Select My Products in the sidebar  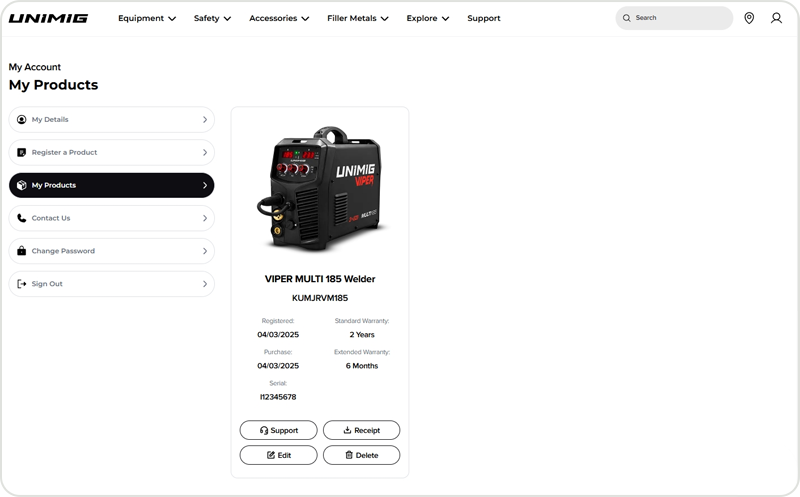(x=111, y=185)
